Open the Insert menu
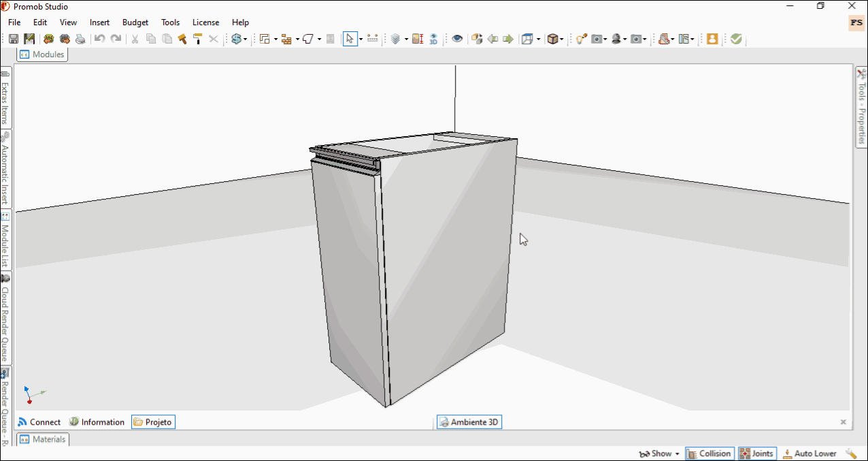 (99, 22)
